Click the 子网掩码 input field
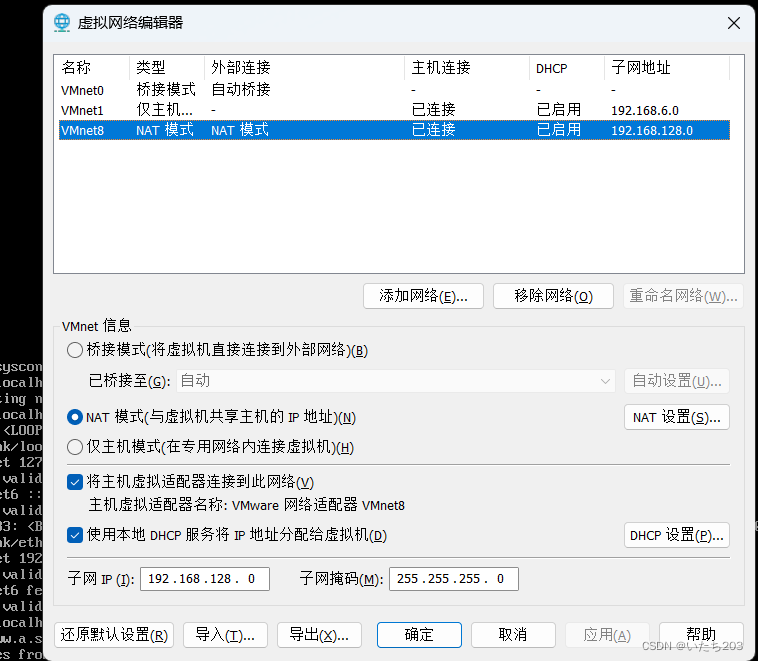Screen dimensions: 758x661 (453, 579)
